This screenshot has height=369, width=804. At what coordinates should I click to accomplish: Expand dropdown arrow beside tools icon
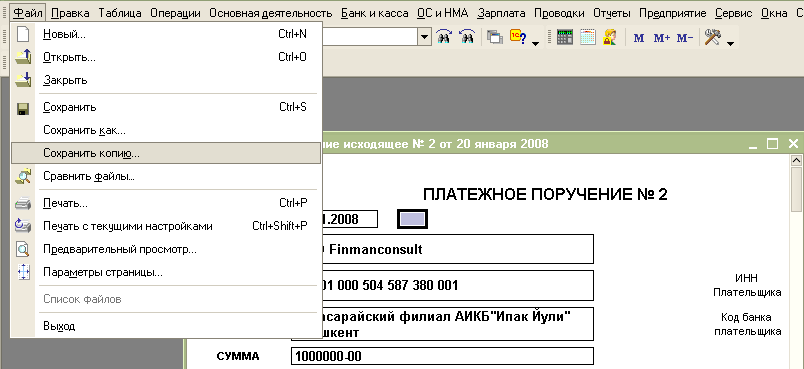[730, 43]
